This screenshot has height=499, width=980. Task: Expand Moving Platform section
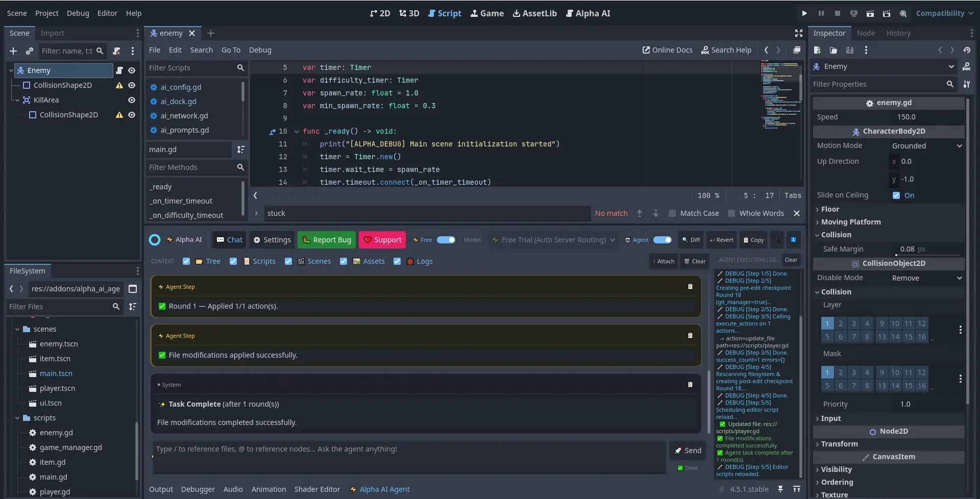pyautogui.click(x=850, y=222)
